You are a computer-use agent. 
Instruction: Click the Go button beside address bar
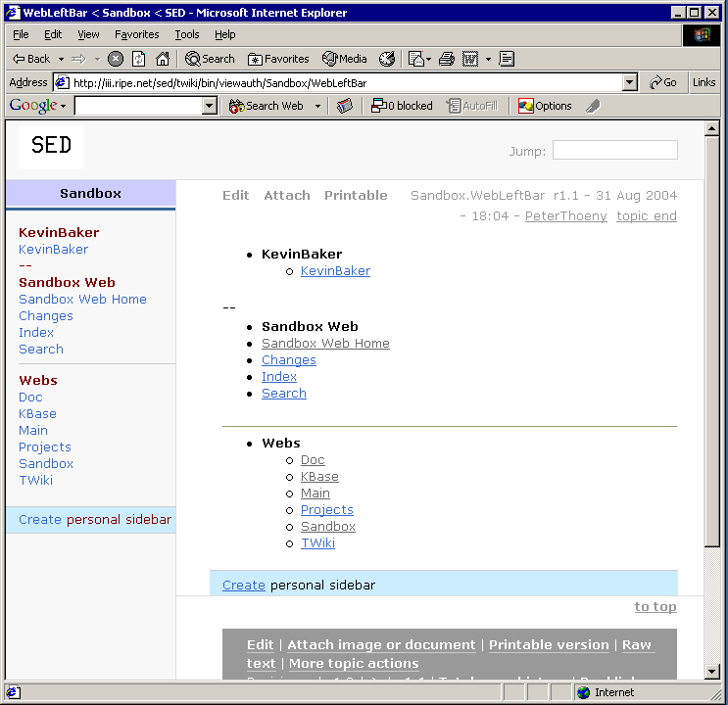pos(663,83)
